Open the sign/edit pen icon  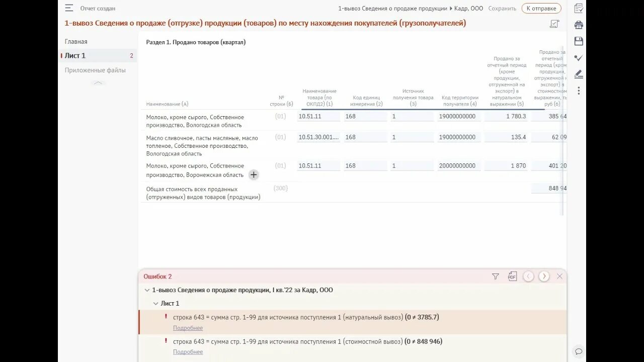click(579, 74)
